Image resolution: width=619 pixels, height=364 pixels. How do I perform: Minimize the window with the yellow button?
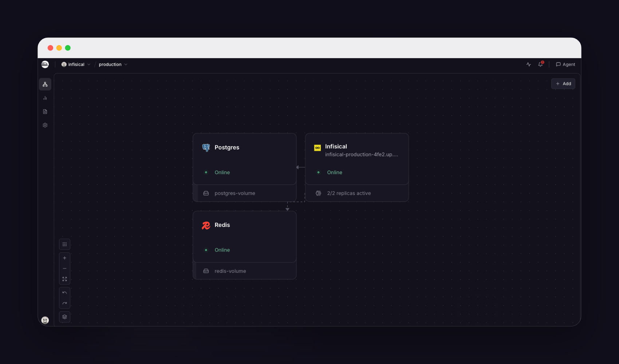pyautogui.click(x=59, y=48)
